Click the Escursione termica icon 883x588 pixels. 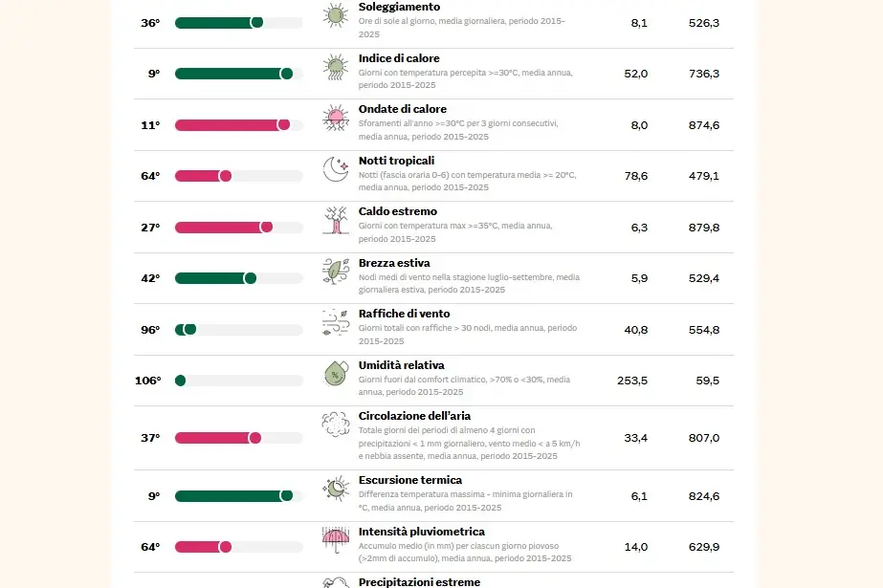335,490
